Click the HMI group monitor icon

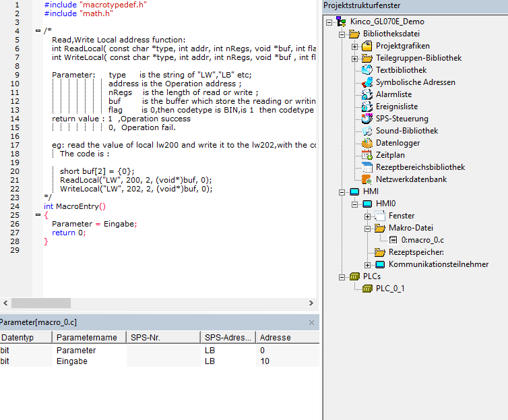pos(354,192)
